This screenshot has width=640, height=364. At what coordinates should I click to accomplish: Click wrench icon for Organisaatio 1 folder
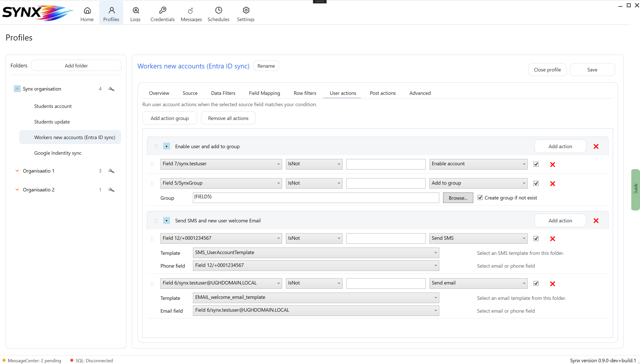[x=111, y=171]
